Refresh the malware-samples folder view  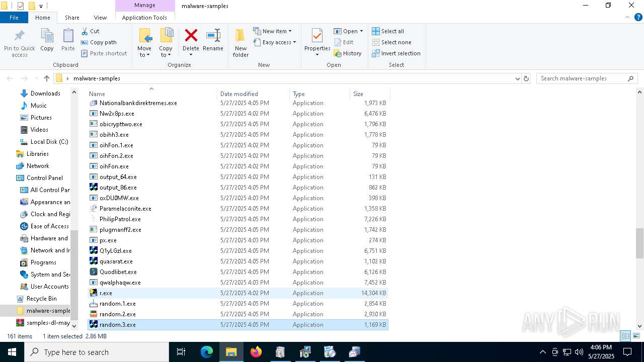coord(526,78)
